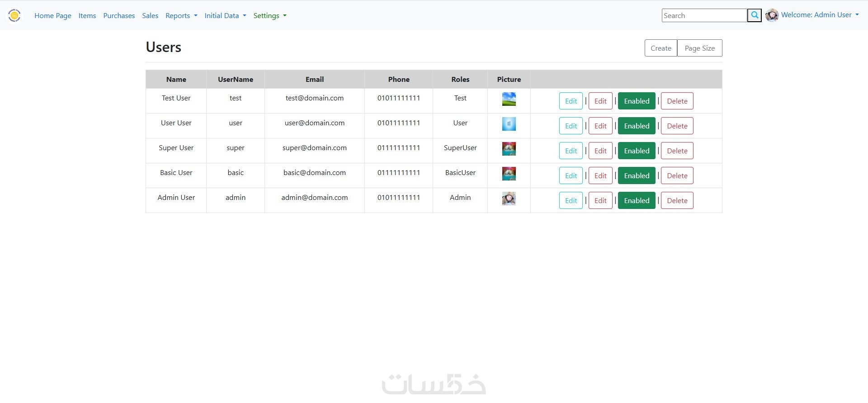Delete Basic User
This screenshot has height=403, width=868.
[677, 175]
